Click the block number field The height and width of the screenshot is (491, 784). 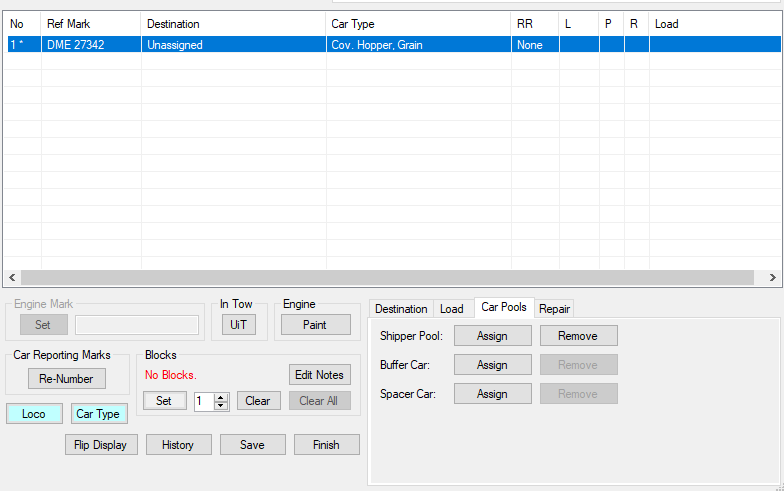(x=204, y=401)
